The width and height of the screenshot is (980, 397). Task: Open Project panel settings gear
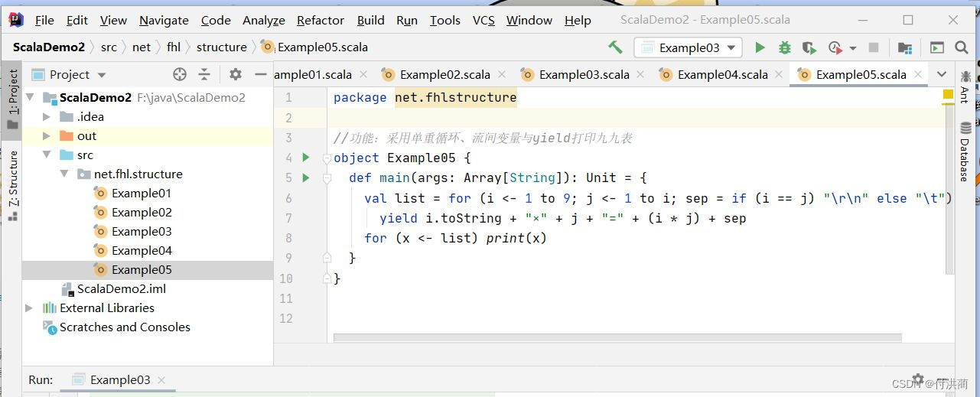[x=236, y=74]
